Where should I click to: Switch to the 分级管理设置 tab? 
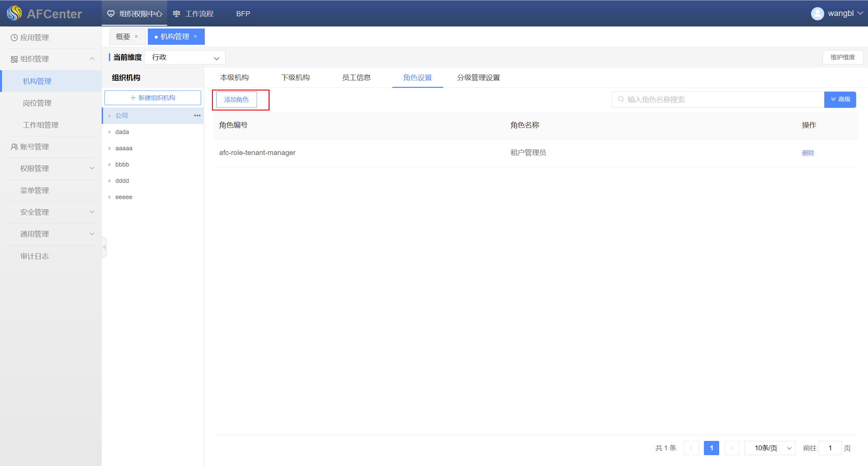click(478, 78)
